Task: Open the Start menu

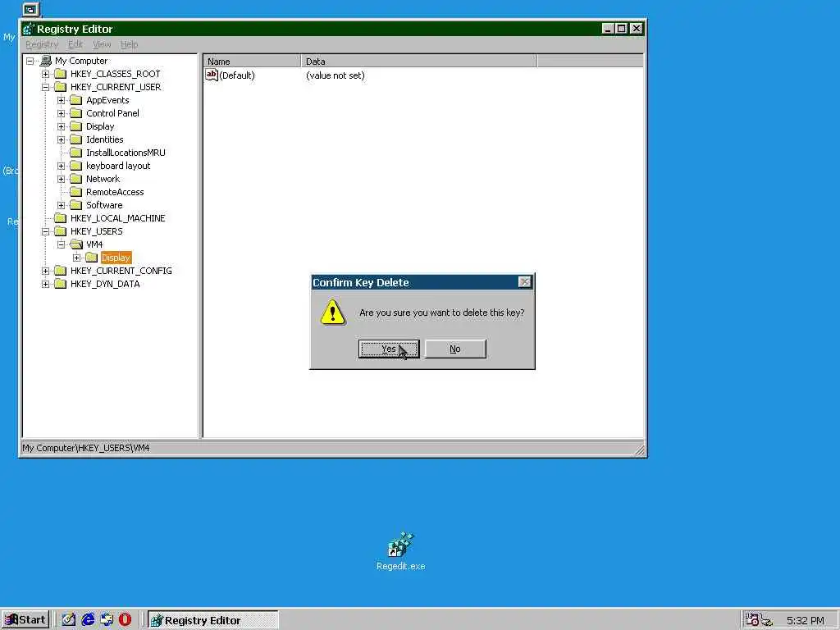Action: click(25, 620)
